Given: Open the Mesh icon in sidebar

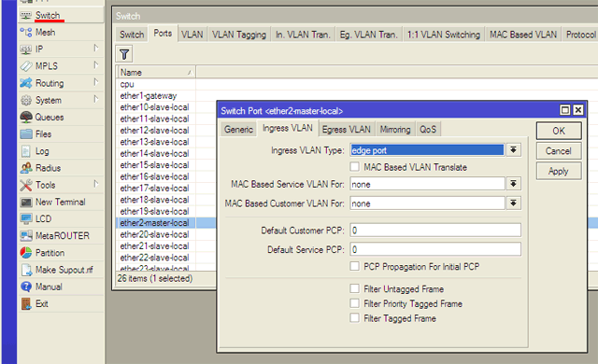Looking at the screenshot, I should (26, 33).
